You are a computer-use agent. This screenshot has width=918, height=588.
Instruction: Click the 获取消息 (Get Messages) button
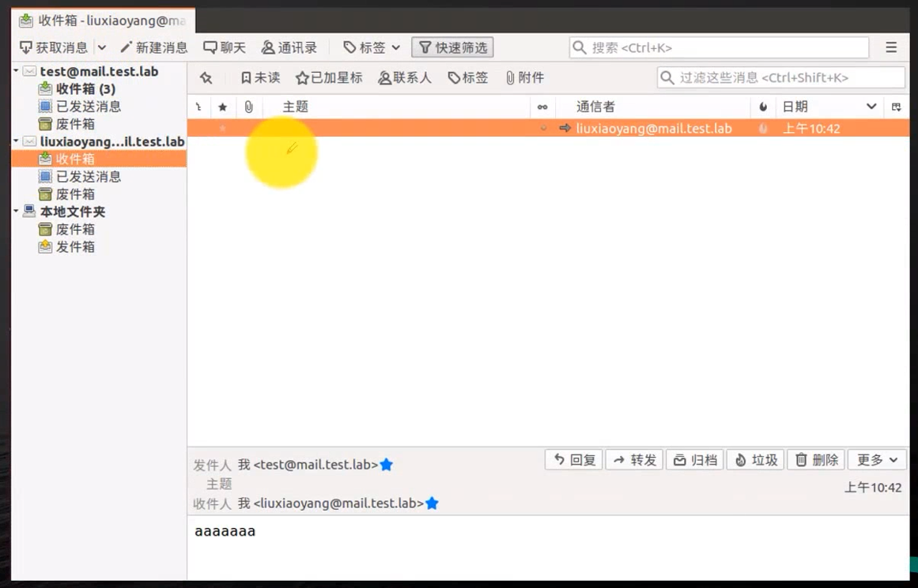click(53, 47)
